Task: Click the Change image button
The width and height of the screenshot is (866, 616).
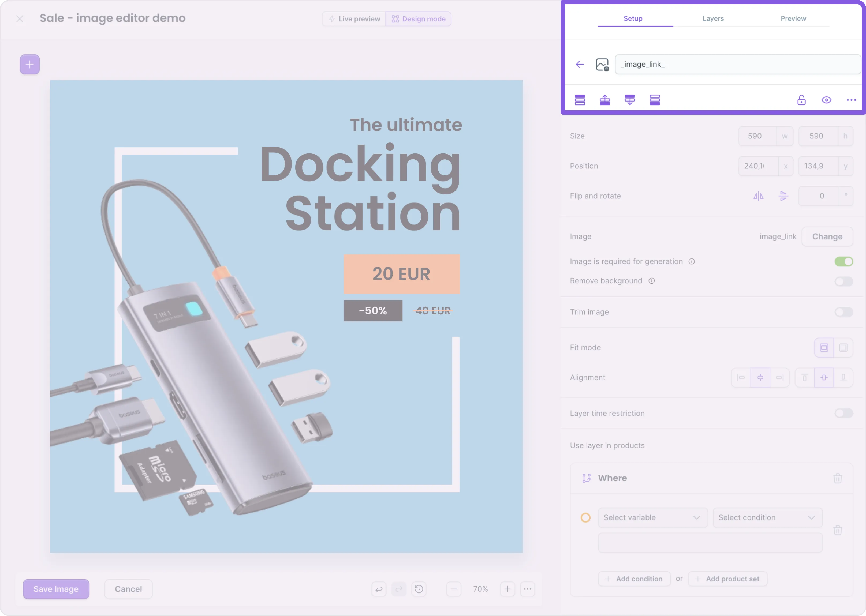Action: click(x=827, y=237)
